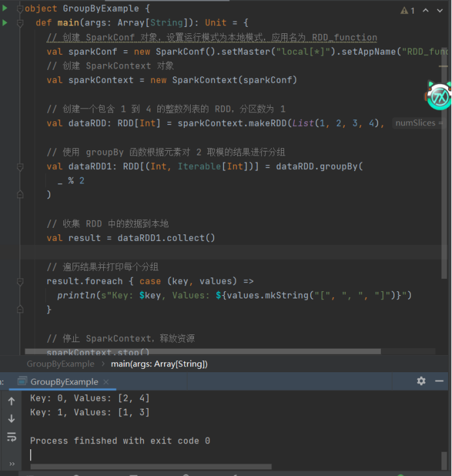
Task: Click the numSlices parameter hint
Action: [419, 123]
